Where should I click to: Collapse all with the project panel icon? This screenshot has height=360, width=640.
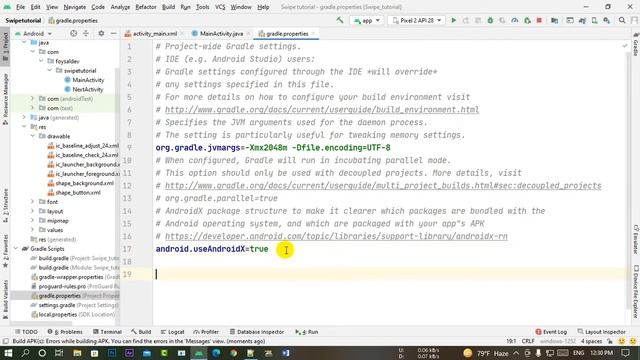tap(86, 33)
